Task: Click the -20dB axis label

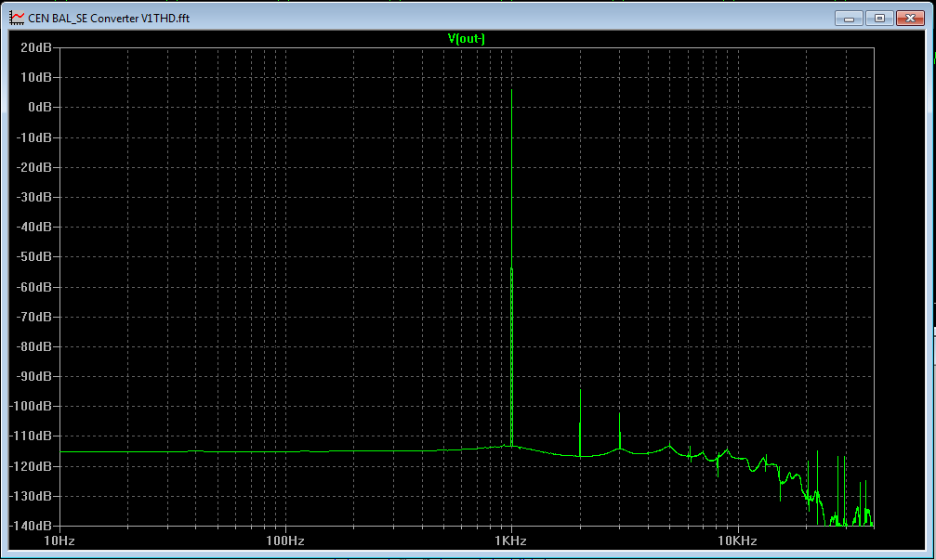Action: [x=34, y=167]
